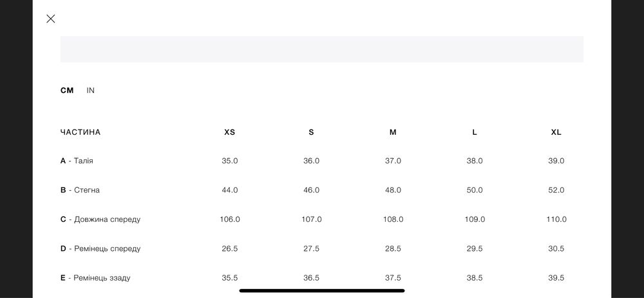Switch units to IN
The height and width of the screenshot is (298, 644).
[x=91, y=90]
